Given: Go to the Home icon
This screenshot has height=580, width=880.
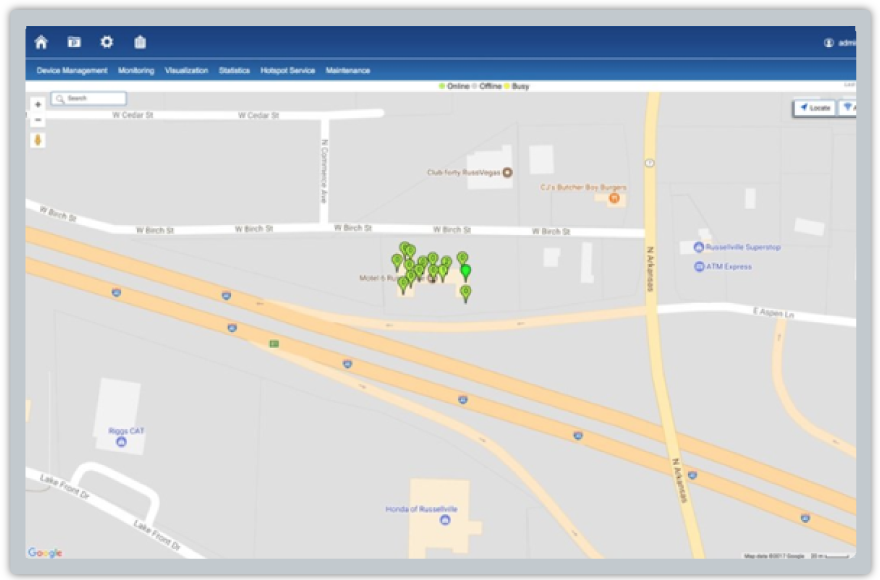Looking at the screenshot, I should pos(41,42).
